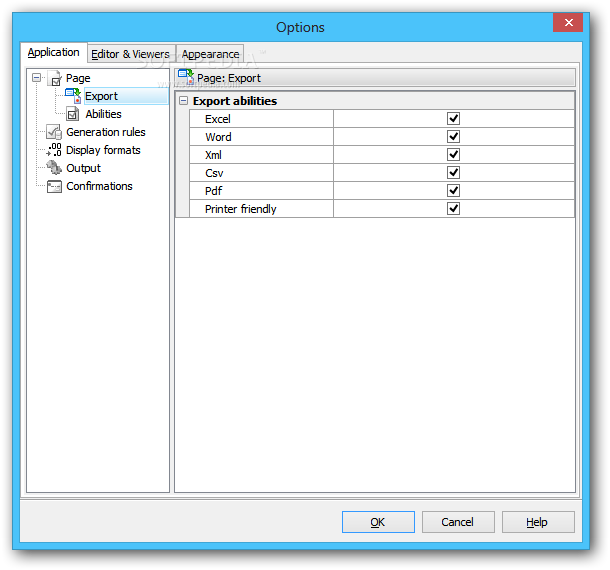Close the Options dialog window
This screenshot has height=570, width=610.
tap(568, 23)
